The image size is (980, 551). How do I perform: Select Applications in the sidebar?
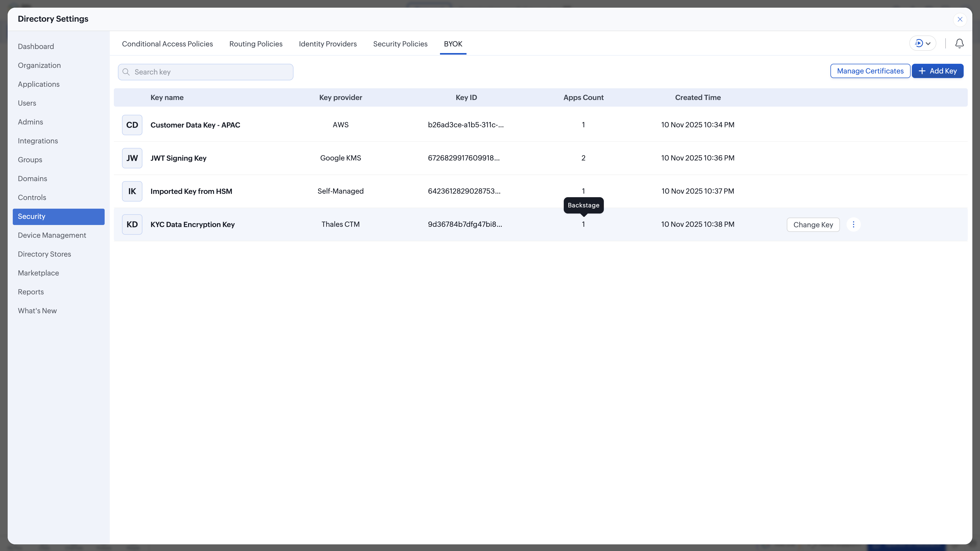(x=39, y=84)
